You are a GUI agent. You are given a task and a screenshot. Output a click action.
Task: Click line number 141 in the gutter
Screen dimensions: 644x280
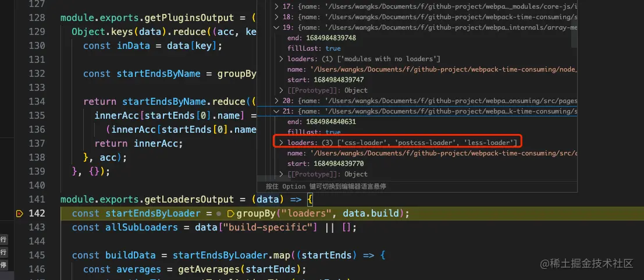coord(37,200)
